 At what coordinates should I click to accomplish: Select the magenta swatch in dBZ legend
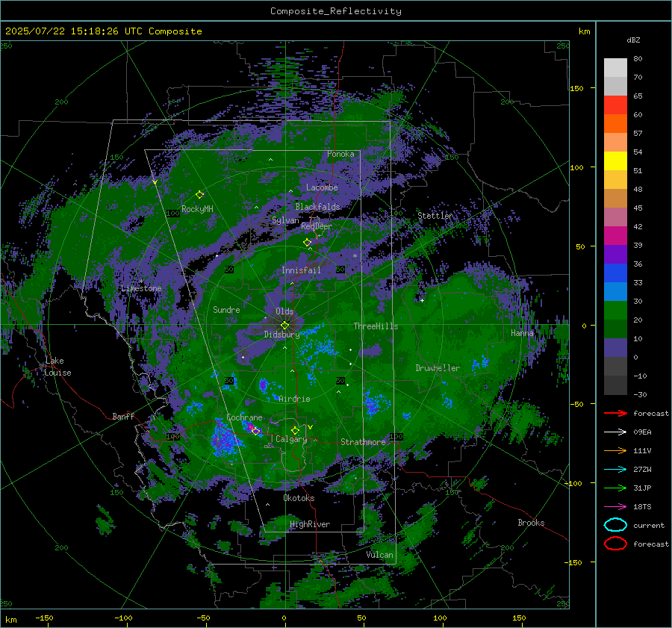[x=615, y=235]
